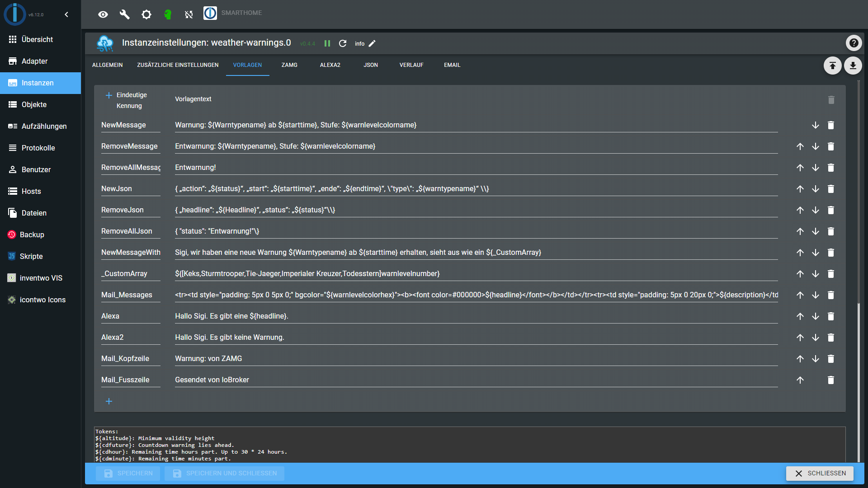Click the delete-all trash icon in the table header
This screenshot has height=488, width=868.
coord(831,100)
